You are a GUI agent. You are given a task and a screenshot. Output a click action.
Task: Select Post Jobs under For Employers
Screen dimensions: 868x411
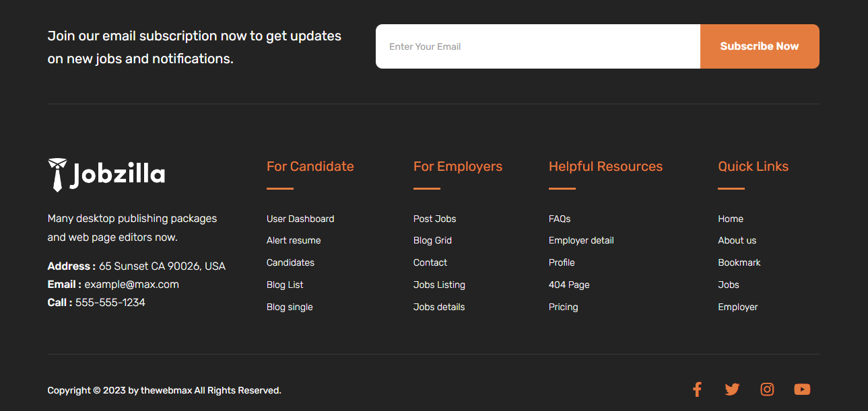pyautogui.click(x=434, y=219)
